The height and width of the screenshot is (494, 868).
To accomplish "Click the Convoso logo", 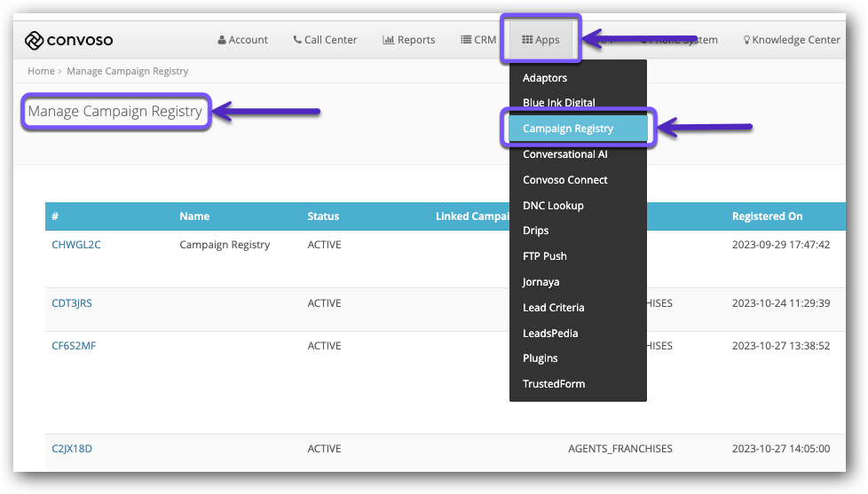I will tap(68, 40).
